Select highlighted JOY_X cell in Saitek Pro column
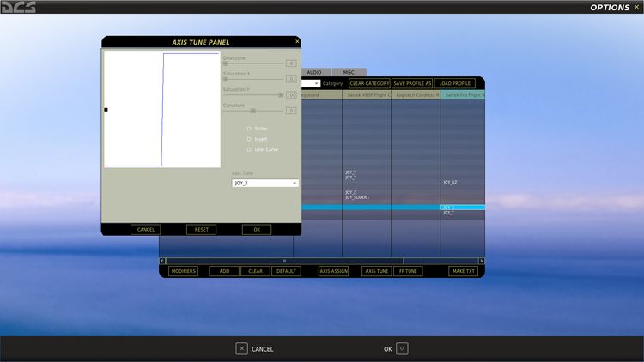 pos(463,208)
